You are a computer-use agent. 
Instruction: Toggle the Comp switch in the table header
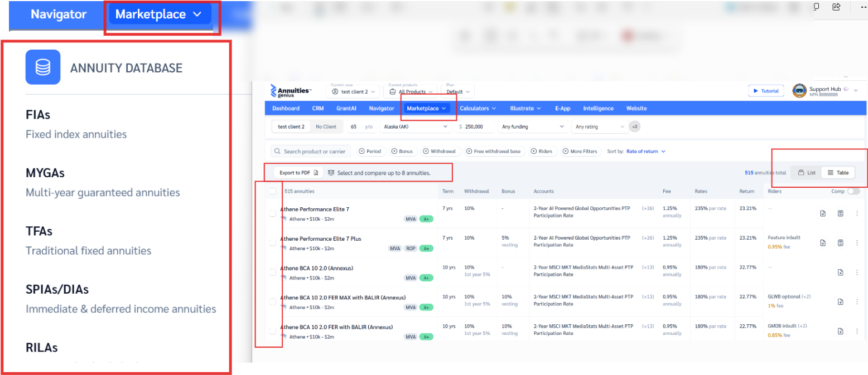click(853, 191)
